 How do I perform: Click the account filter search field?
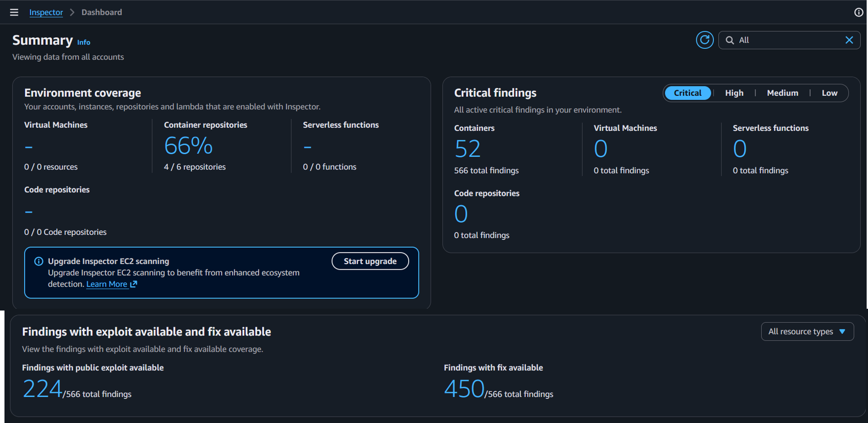click(x=789, y=40)
